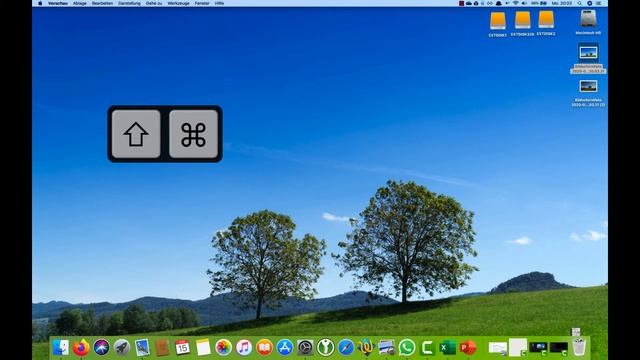Activate Siri from the Dock

(102, 347)
